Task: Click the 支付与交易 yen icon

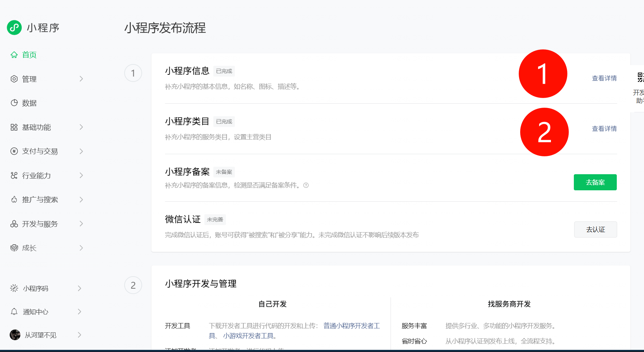Action: [x=14, y=151]
